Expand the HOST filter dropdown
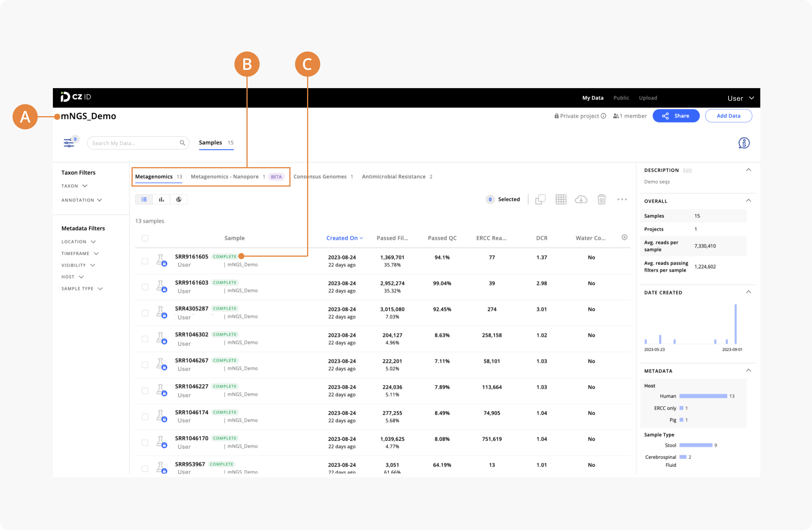Viewport: 812px width, 530px height. pos(72,277)
